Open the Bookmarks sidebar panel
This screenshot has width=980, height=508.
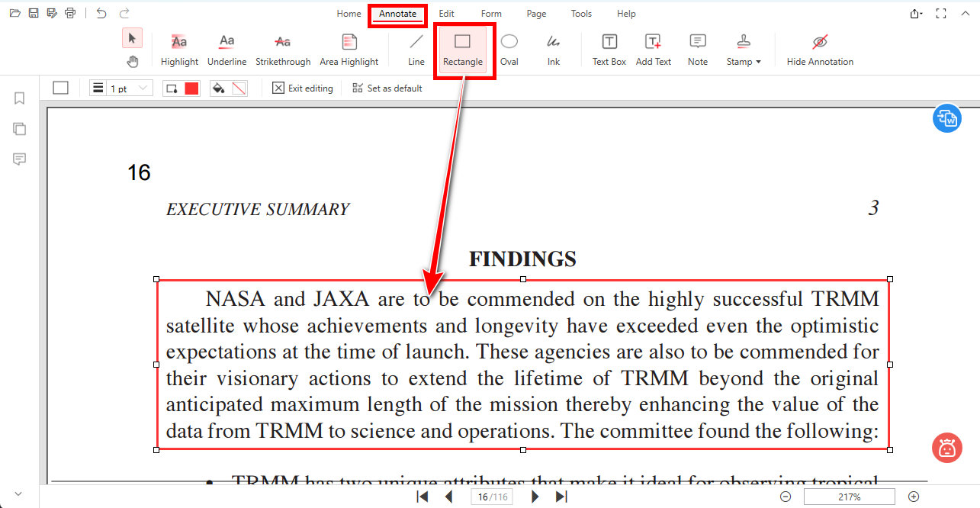20,98
